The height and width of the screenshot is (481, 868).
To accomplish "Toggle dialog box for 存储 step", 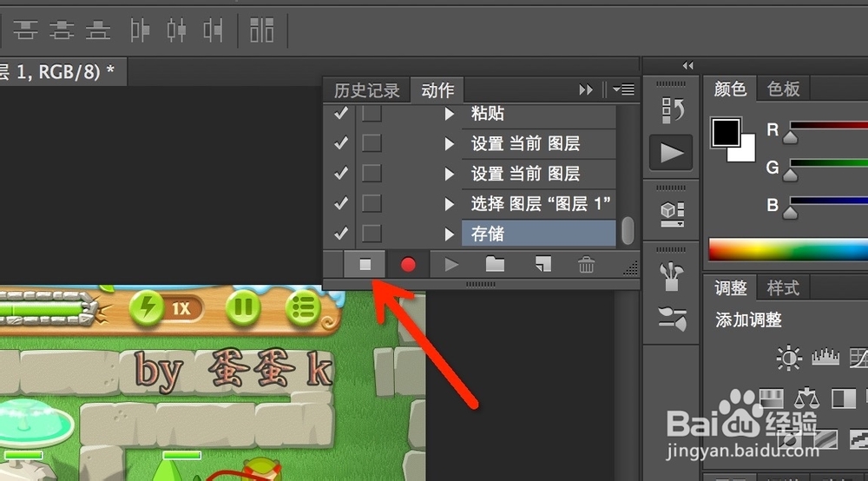I will (x=372, y=233).
